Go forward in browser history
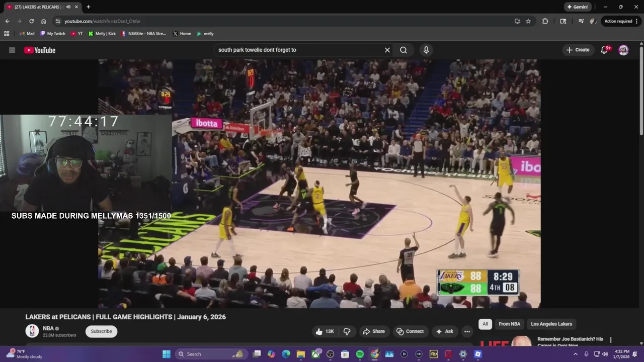This screenshot has height=362, width=644. pos(19,21)
